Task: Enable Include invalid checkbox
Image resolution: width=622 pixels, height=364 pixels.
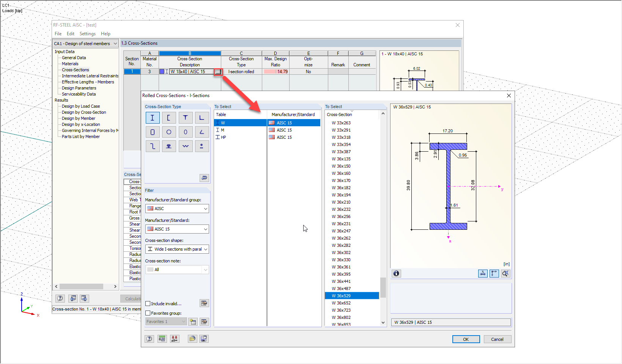Action: pyautogui.click(x=148, y=304)
